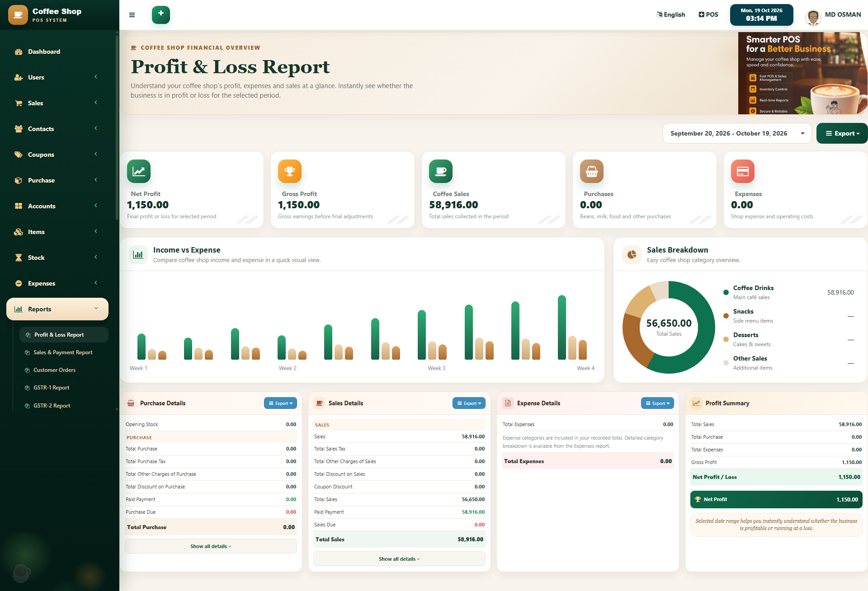Click the Coffee Drinks legend green dot

726,292
